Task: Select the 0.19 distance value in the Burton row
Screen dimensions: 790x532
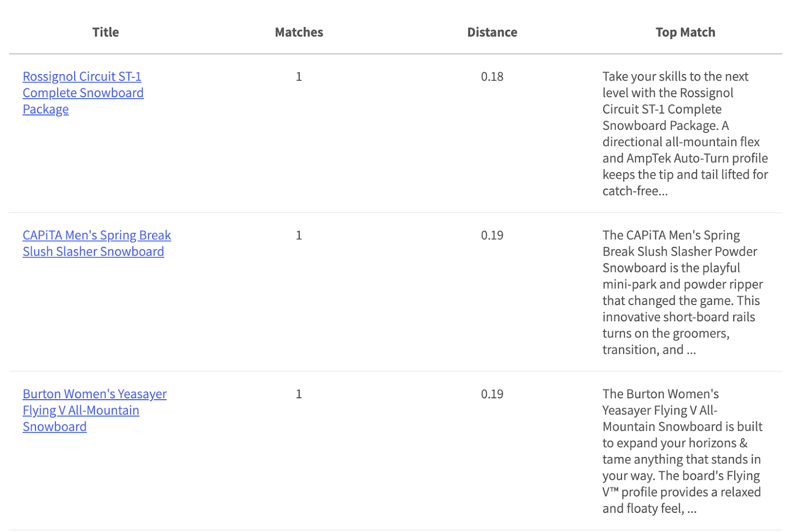Action: (492, 394)
